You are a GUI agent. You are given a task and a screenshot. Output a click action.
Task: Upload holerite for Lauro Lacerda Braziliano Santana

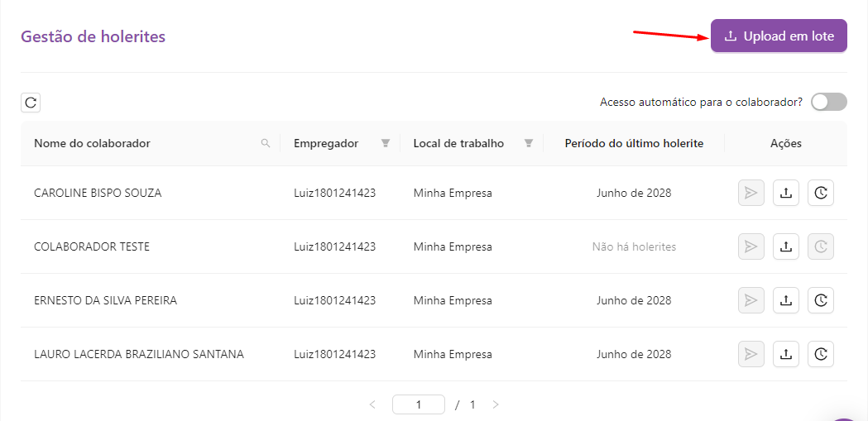786,354
